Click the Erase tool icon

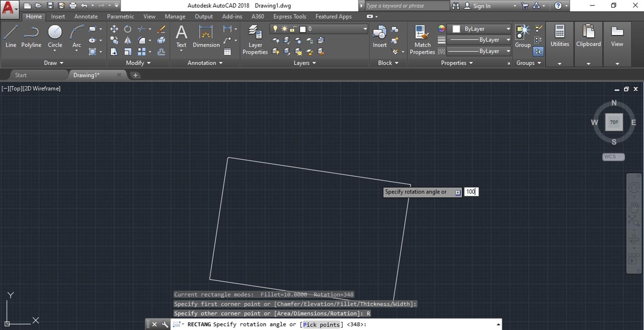click(161, 29)
